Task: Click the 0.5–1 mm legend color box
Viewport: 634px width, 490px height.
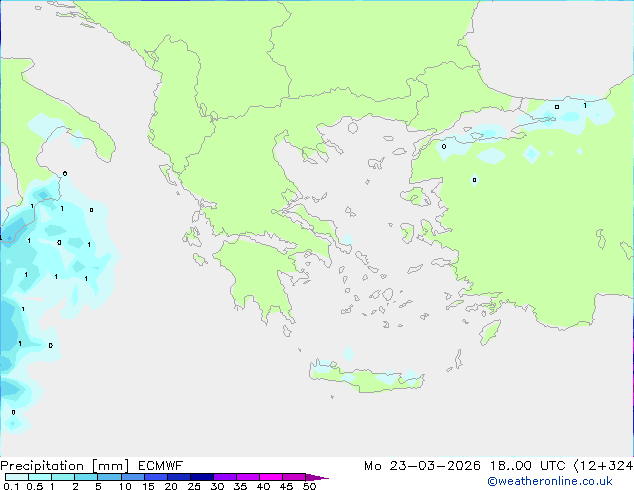Action: coord(40,477)
